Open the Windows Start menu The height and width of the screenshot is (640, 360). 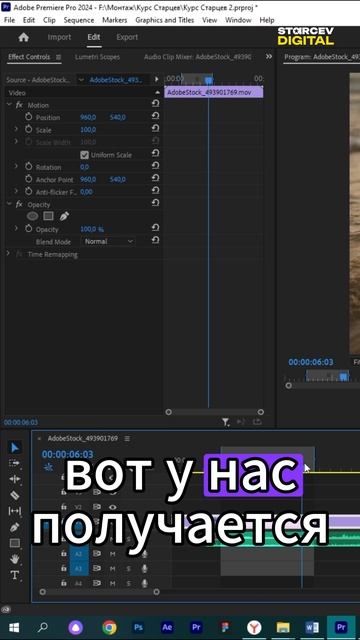pyautogui.click(x=14, y=627)
